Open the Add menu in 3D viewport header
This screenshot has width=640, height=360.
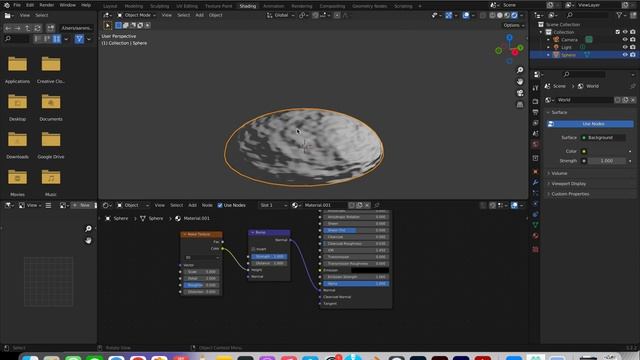click(199, 15)
